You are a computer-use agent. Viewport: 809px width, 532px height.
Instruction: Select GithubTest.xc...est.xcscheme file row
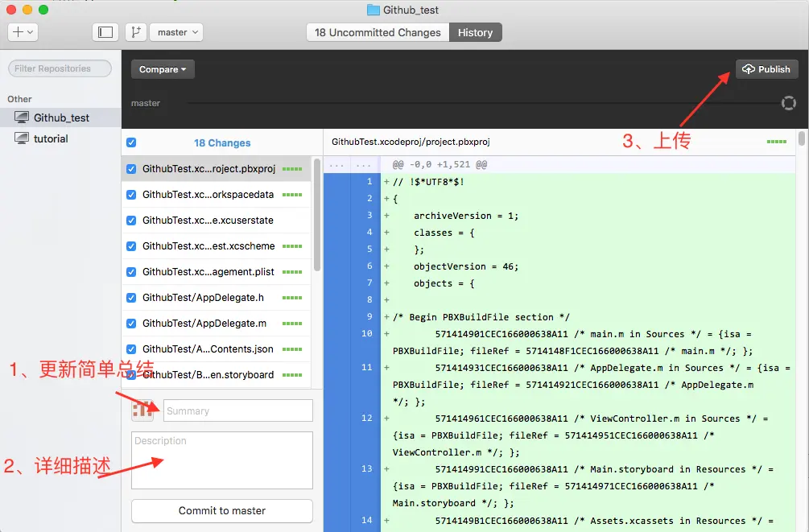tap(217, 246)
